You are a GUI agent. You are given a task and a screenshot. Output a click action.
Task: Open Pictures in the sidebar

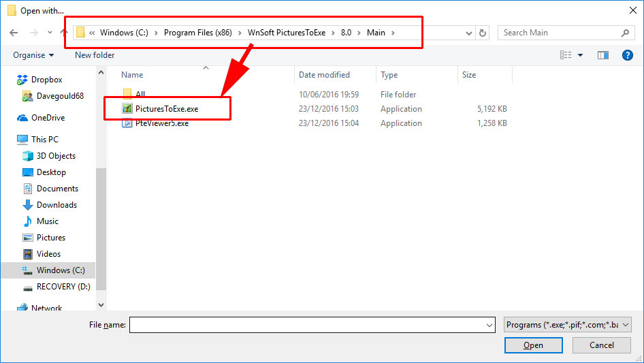51,238
